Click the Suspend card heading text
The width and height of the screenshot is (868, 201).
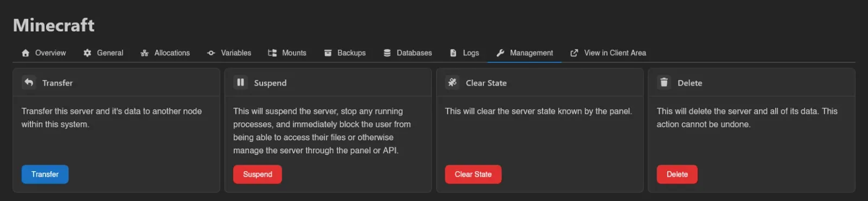pos(270,83)
